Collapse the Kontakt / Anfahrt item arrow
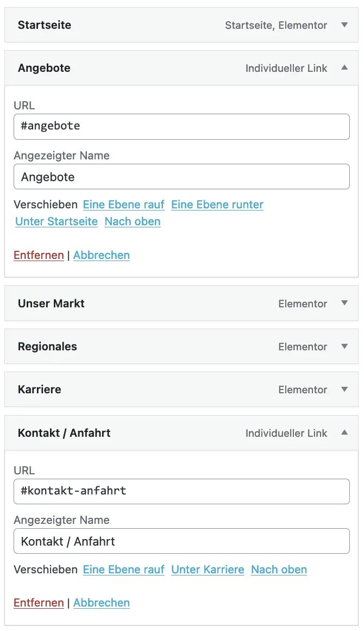Screen dimensions: 364x631 (344, 432)
